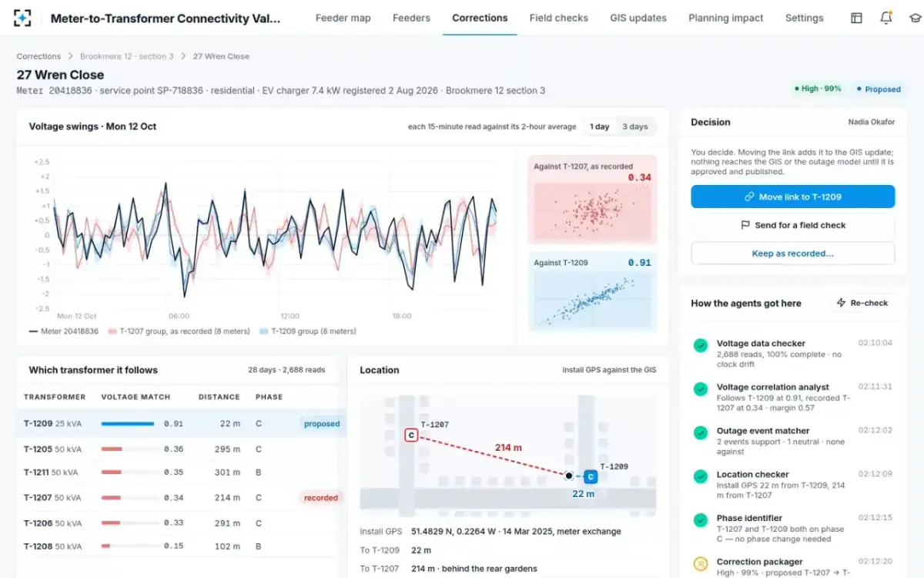Click the meter location dot on map
The width and height of the screenshot is (924, 578).
click(568, 476)
